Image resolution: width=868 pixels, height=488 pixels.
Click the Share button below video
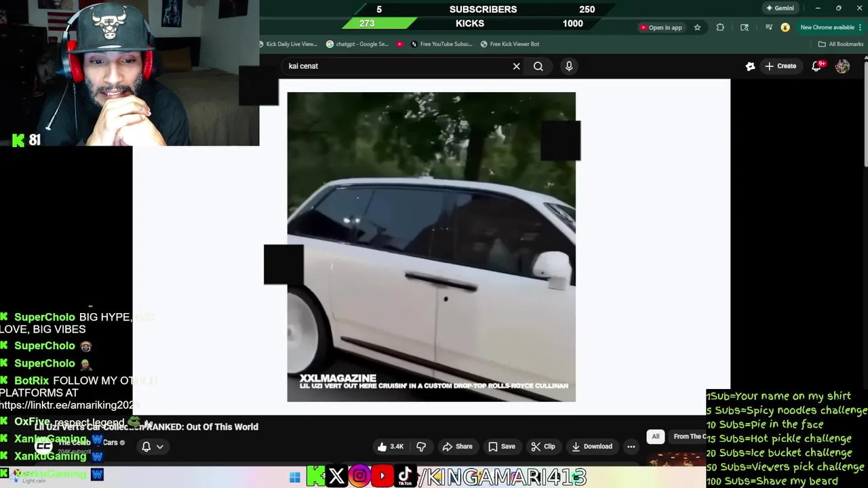pos(457,446)
